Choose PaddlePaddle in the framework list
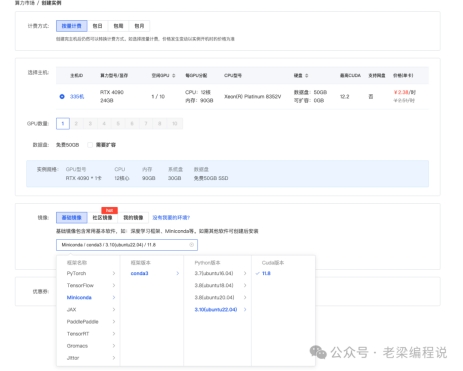 tap(83, 322)
